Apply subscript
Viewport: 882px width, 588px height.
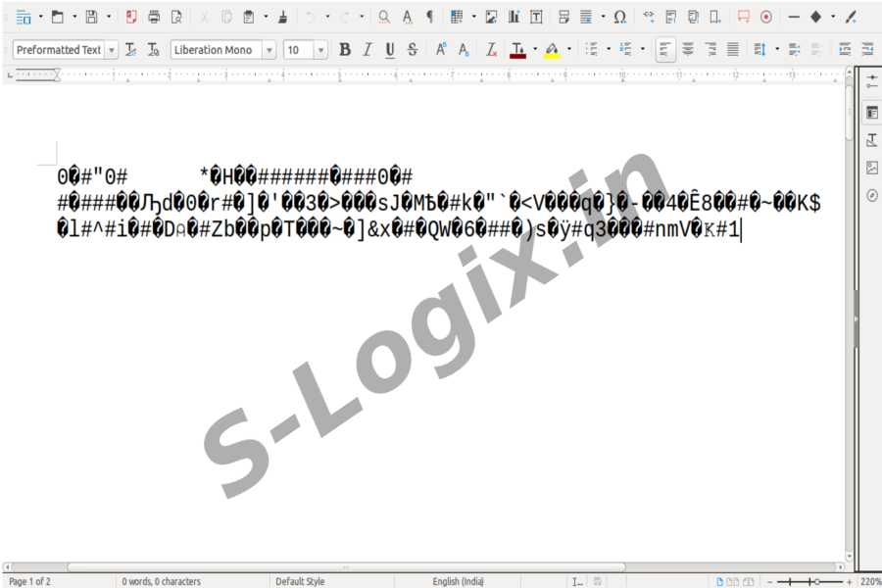[x=464, y=50]
